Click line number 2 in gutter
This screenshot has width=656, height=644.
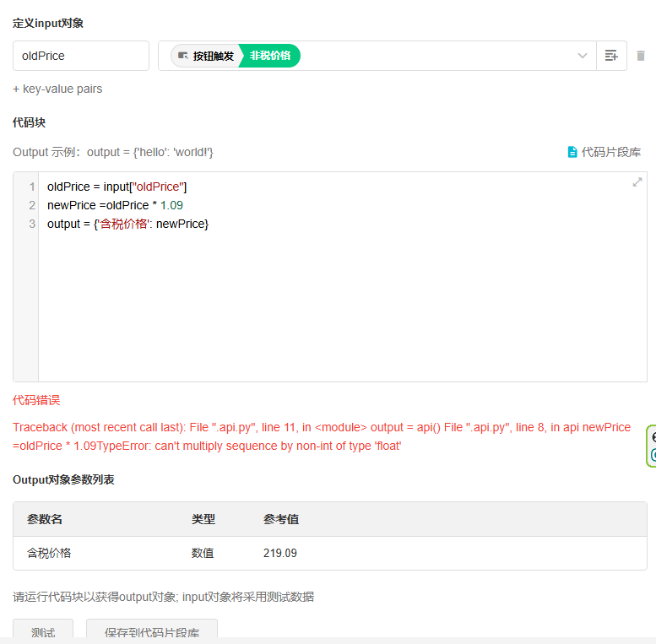click(32, 205)
